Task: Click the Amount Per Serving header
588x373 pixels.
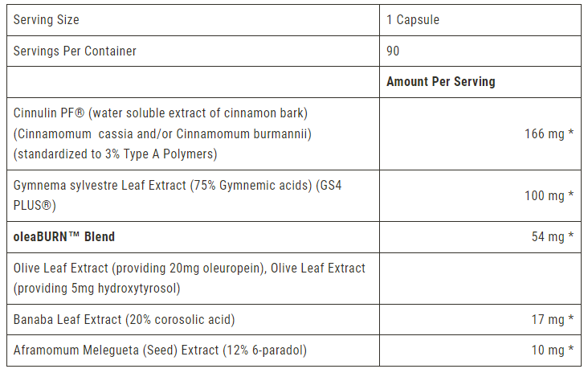Action: (x=441, y=82)
